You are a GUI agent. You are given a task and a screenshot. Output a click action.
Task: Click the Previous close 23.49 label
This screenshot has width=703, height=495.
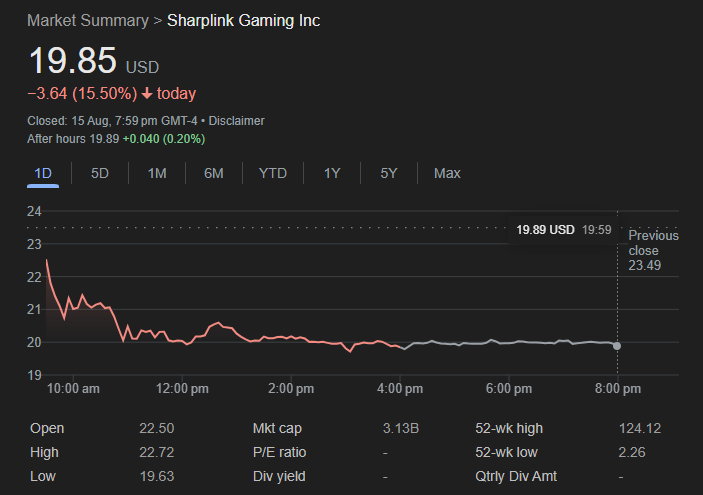pyautogui.click(x=652, y=250)
